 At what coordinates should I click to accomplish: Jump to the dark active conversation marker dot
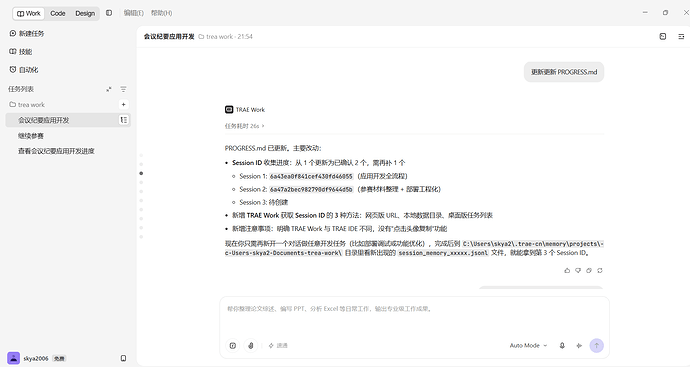[141, 173]
